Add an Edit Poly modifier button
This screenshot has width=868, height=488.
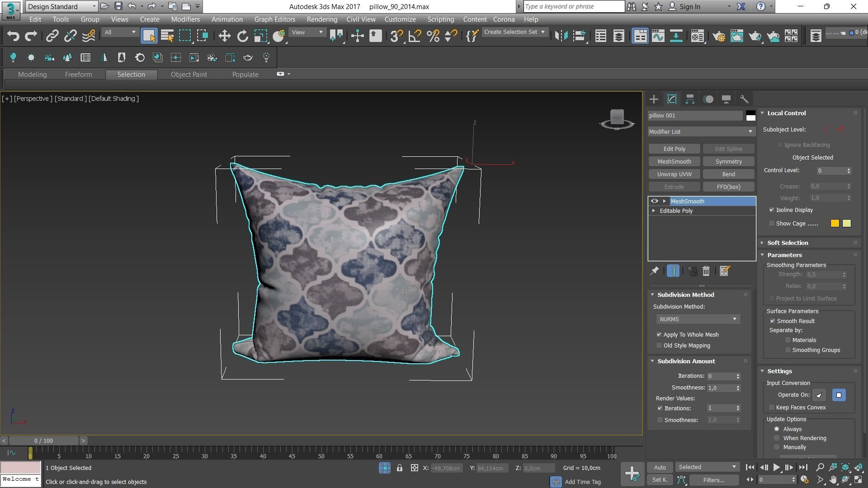(x=674, y=149)
